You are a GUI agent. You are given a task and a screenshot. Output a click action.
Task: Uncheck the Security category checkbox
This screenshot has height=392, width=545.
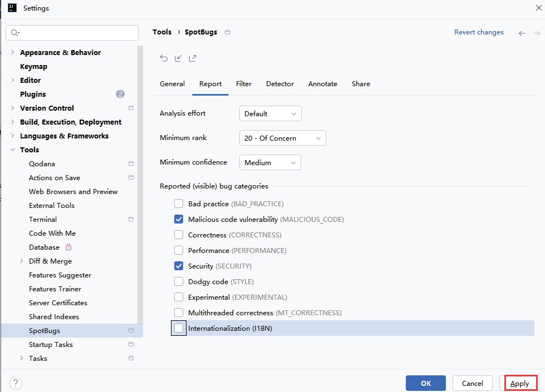[x=179, y=266]
